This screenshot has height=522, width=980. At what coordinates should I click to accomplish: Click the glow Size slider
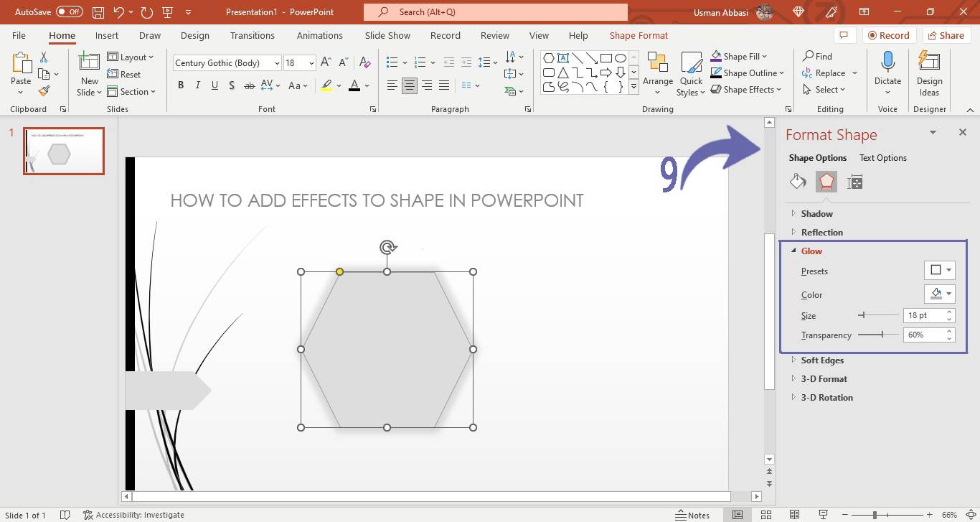coord(878,315)
